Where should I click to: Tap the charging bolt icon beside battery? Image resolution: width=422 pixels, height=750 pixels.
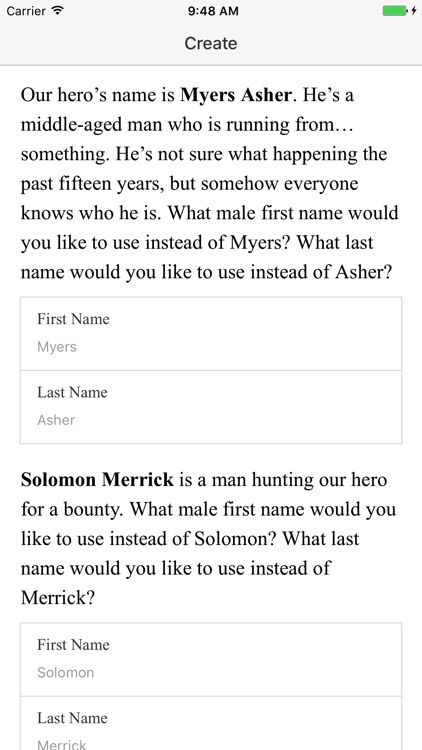[x=413, y=11]
